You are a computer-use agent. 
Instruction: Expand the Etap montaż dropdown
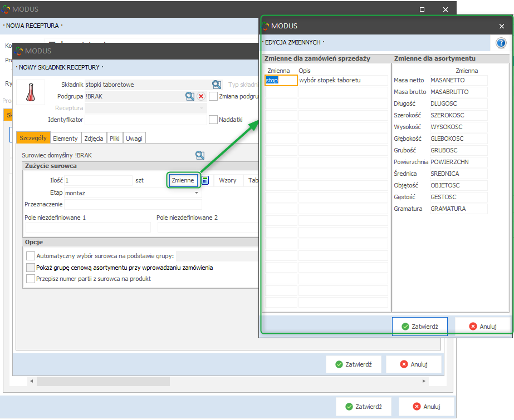point(197,193)
